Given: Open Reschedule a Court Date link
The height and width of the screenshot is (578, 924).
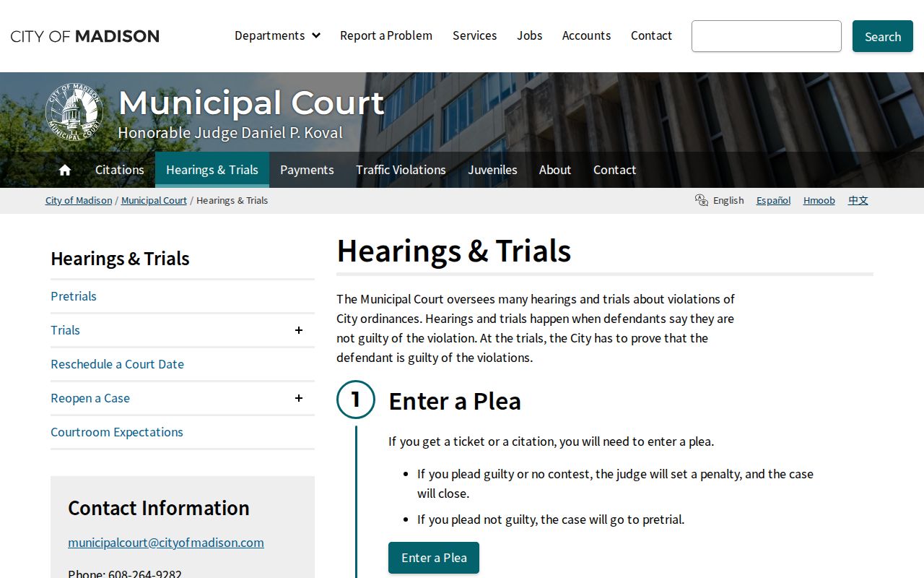Looking at the screenshot, I should 117,364.
